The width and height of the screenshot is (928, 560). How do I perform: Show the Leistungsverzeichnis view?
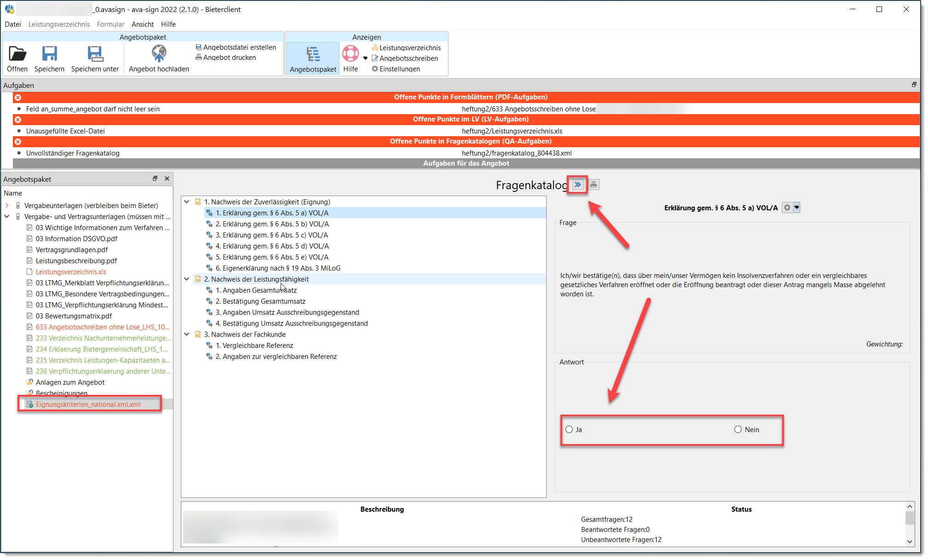tap(406, 48)
